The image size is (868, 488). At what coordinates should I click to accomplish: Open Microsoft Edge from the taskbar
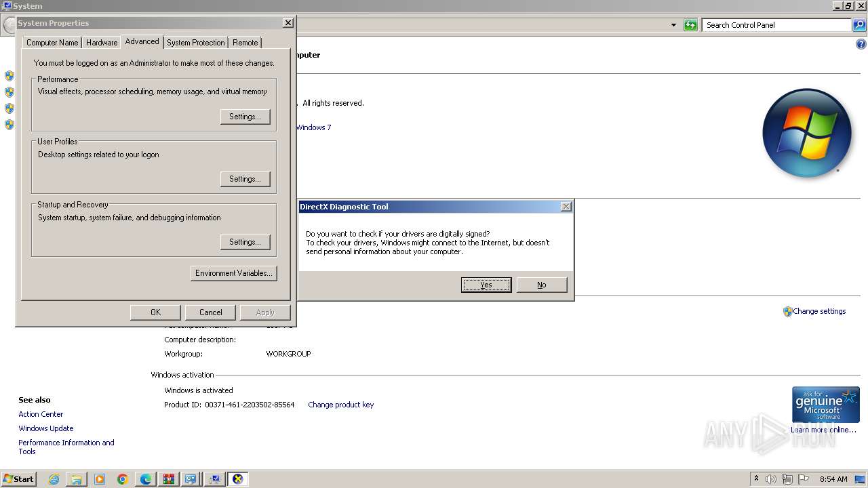146,479
